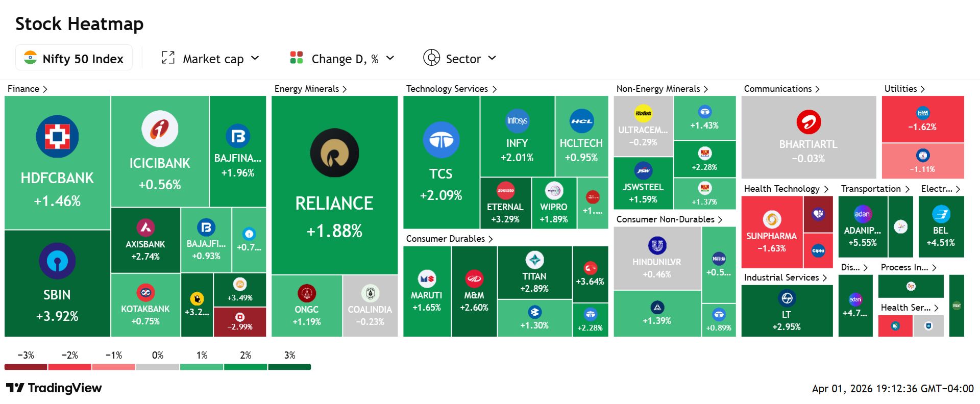The height and width of the screenshot is (404, 980).
Task: Click the Reliance logo
Action: (x=334, y=153)
